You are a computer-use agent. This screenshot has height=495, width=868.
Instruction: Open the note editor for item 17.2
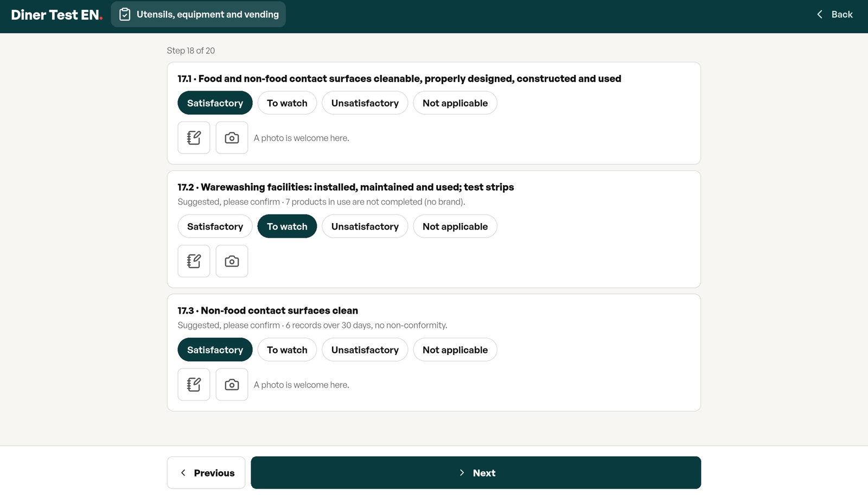pos(194,261)
